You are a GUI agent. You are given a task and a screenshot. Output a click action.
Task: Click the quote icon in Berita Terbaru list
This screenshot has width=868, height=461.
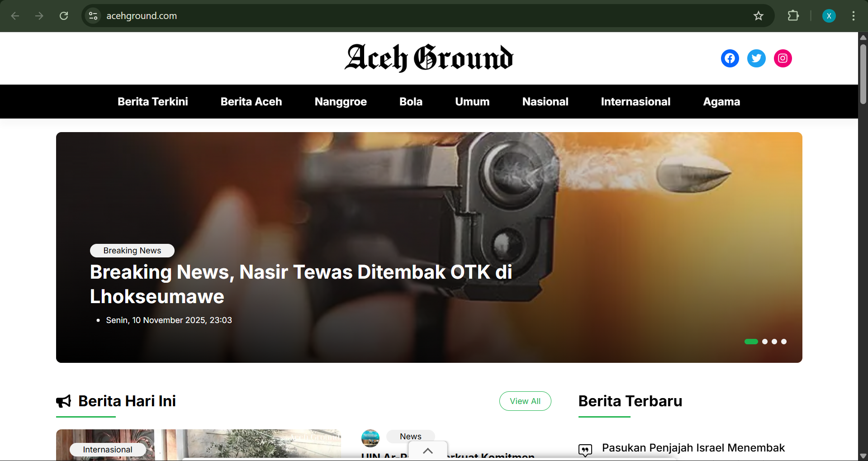point(585,450)
